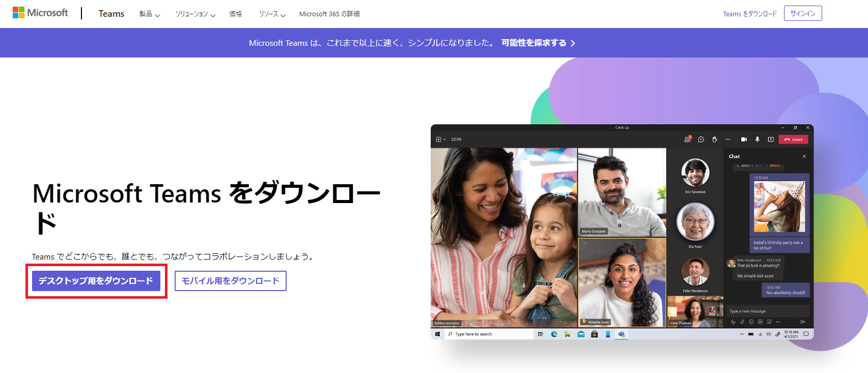868x373 pixels.
Task: Open the Teams home link in header
Action: (x=111, y=14)
